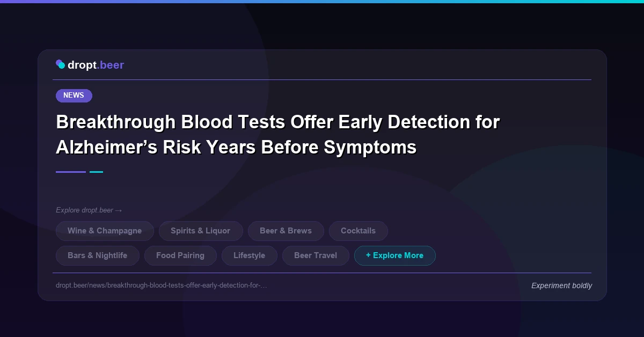Open the Lifestyle category

coord(249,255)
